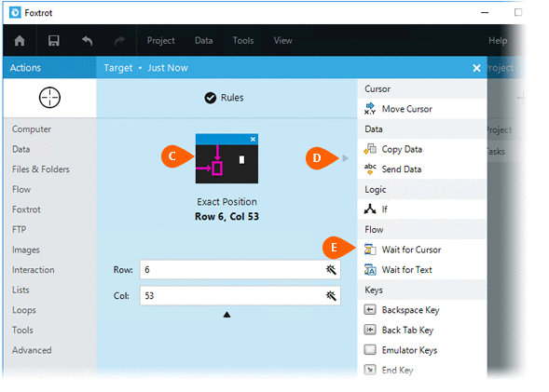Click the Cursor section header

pyautogui.click(x=422, y=88)
